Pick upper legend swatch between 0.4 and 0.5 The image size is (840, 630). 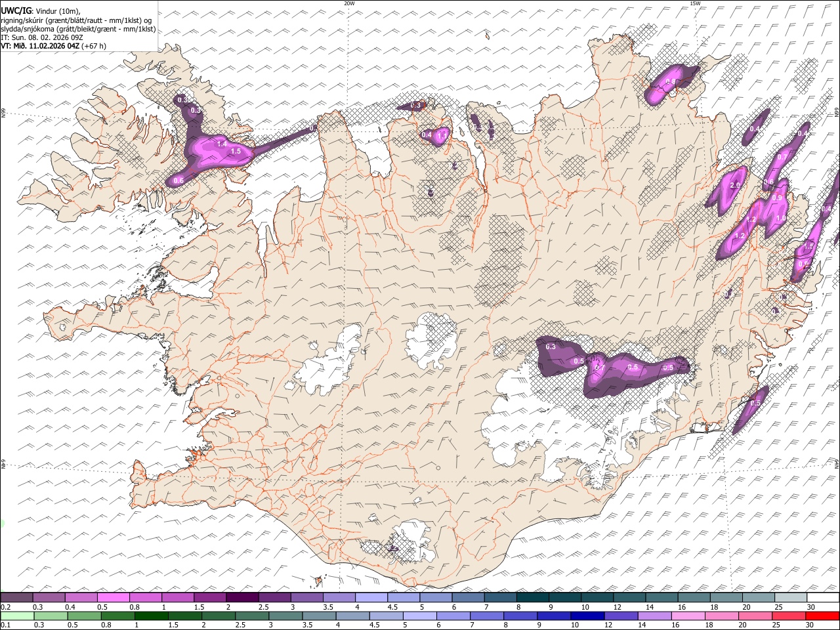click(x=81, y=598)
